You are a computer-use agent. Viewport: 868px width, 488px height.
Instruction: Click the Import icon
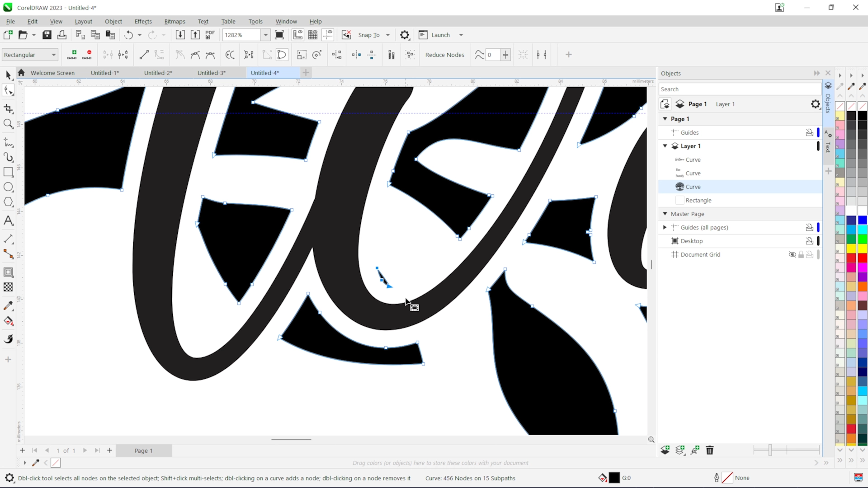[180, 35]
